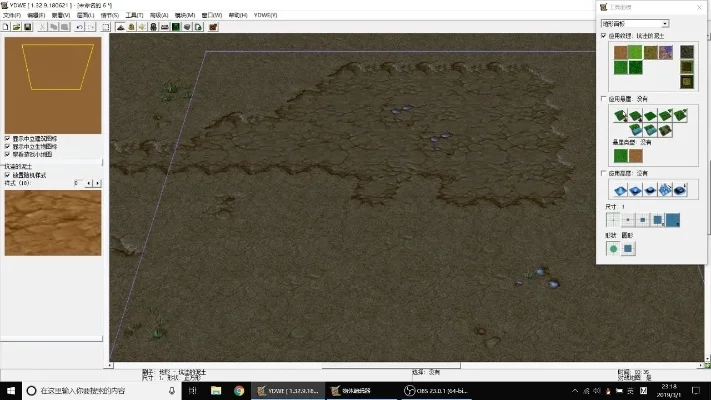
Task: Click the variation number input field
Action: 79,183
